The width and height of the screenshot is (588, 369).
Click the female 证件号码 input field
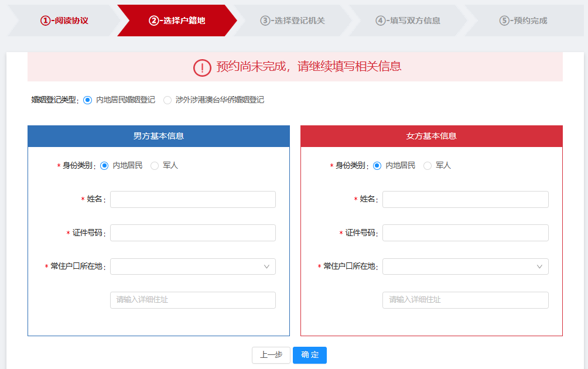pyautogui.click(x=466, y=233)
